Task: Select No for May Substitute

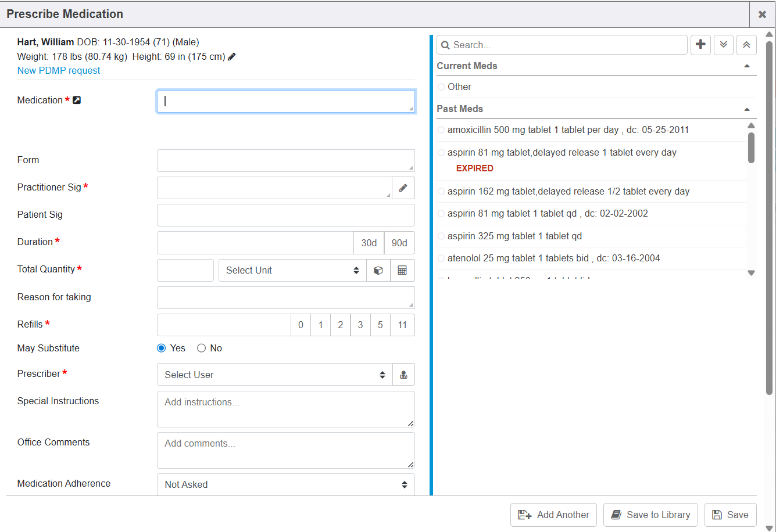Action: 202,348
